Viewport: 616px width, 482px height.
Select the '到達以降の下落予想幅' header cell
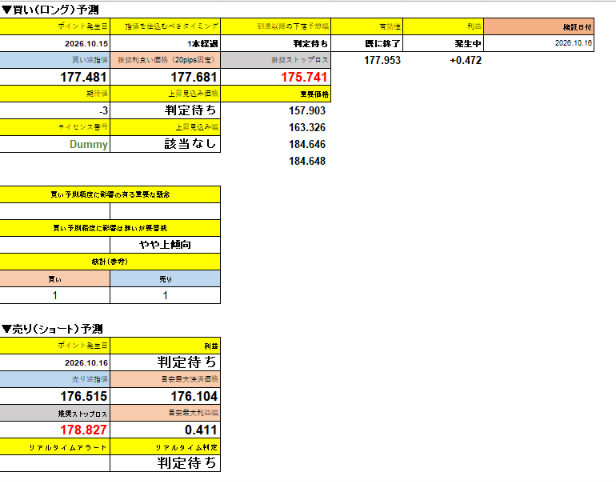276,26
